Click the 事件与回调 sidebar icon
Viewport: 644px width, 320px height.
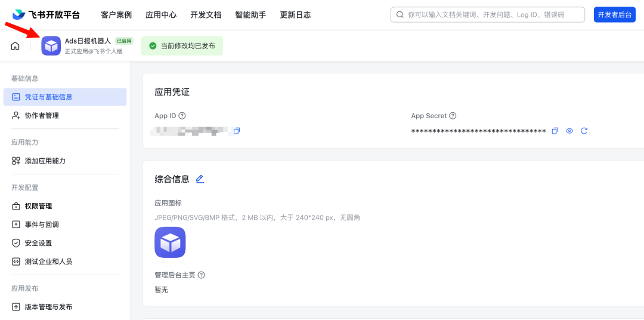pyautogui.click(x=16, y=224)
